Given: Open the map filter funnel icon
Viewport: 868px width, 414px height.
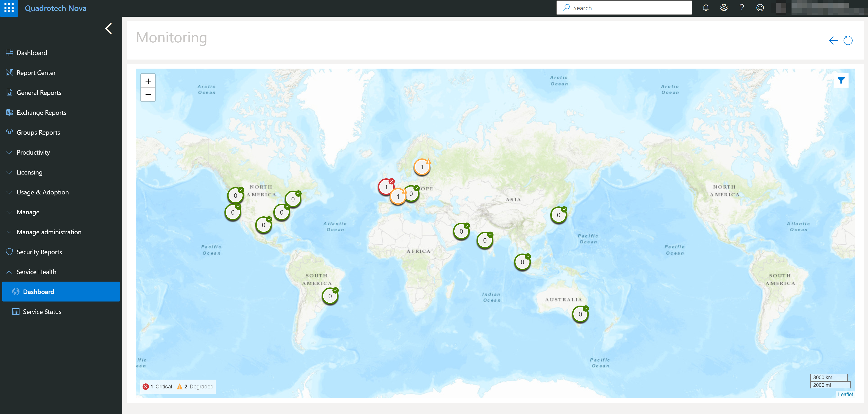Looking at the screenshot, I should click(x=841, y=81).
